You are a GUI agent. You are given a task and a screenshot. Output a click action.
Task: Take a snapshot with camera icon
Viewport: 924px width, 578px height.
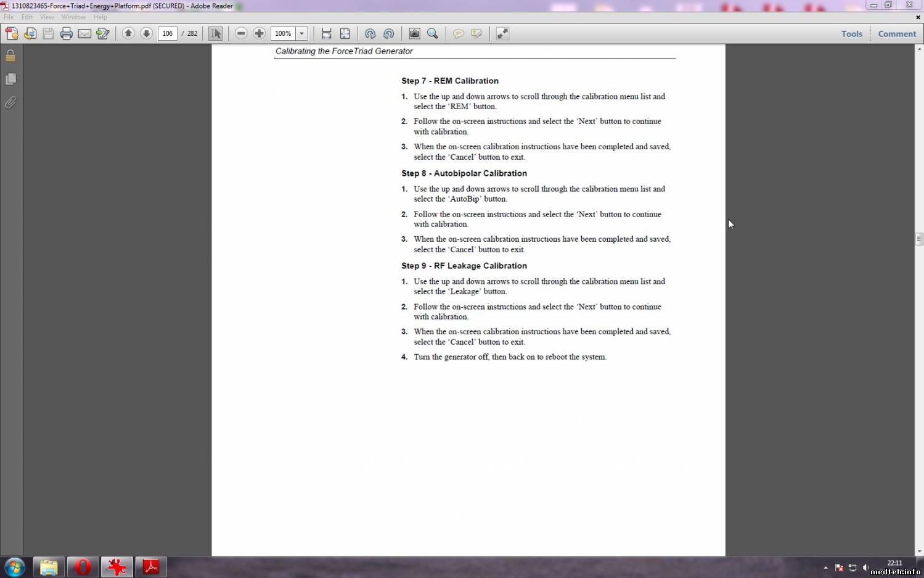click(415, 33)
